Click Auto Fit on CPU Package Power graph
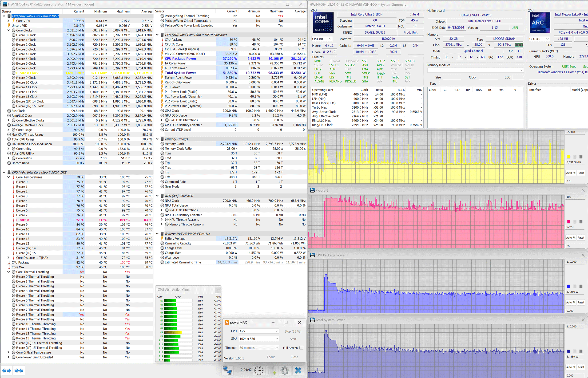Screen dimensions: 588x378 [x=571, y=302]
